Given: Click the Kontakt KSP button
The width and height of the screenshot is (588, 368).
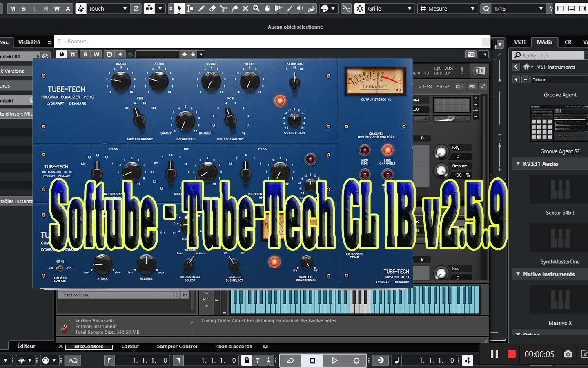Looking at the screenshot, I should (459, 86).
